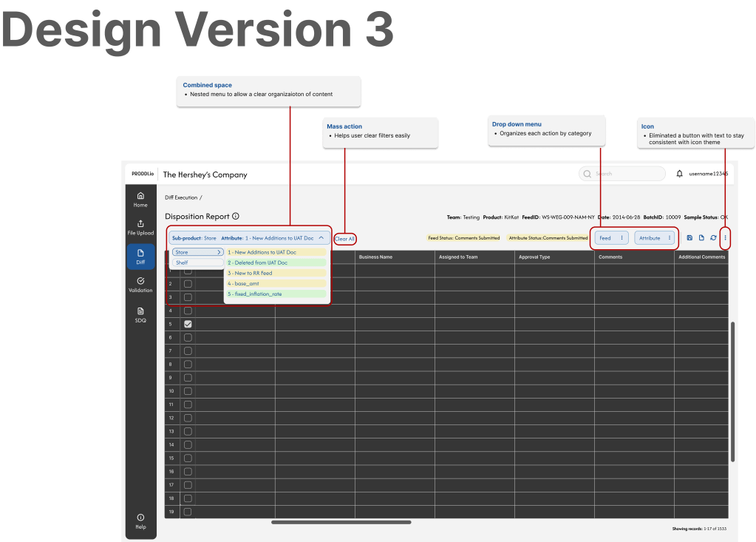Click the info icon beside Disposition Report
Screen dimensions: 756x542
pyautogui.click(x=236, y=217)
